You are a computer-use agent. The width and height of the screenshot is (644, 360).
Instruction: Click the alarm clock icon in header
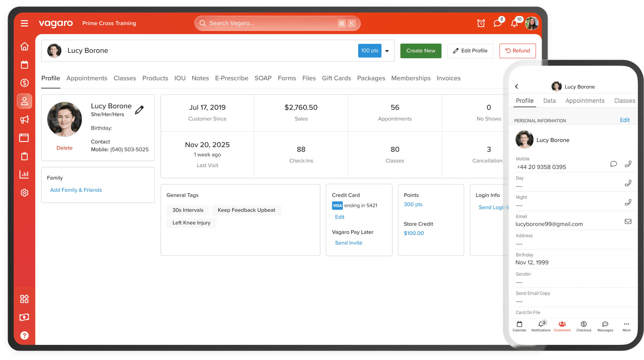click(481, 23)
